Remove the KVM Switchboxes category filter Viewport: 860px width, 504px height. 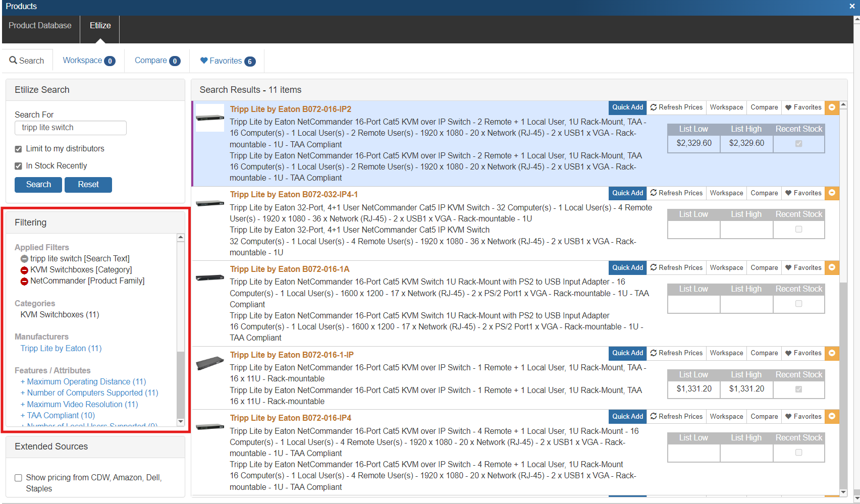click(24, 270)
